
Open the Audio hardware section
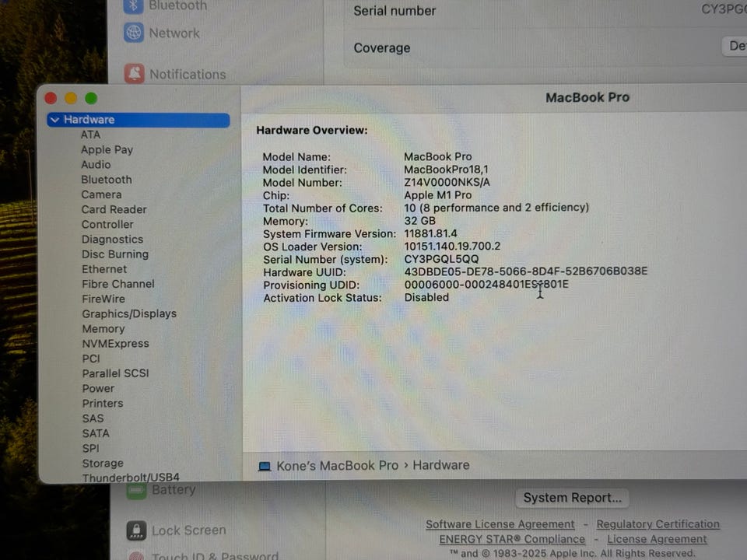(x=96, y=164)
